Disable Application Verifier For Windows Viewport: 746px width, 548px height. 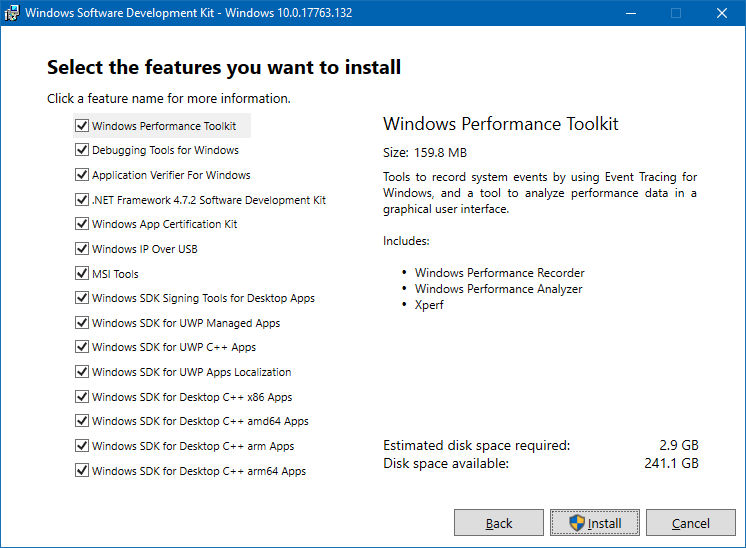[82, 175]
